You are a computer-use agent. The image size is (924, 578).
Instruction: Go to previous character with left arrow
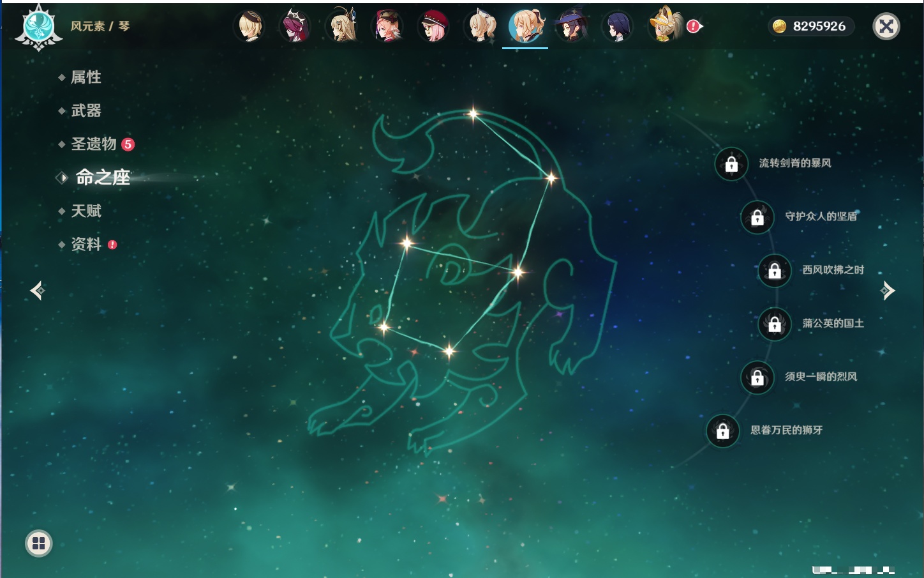click(x=37, y=291)
